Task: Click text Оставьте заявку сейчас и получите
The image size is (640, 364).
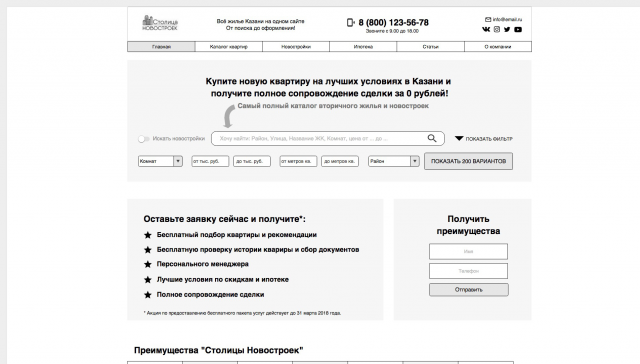Action: coord(224,219)
